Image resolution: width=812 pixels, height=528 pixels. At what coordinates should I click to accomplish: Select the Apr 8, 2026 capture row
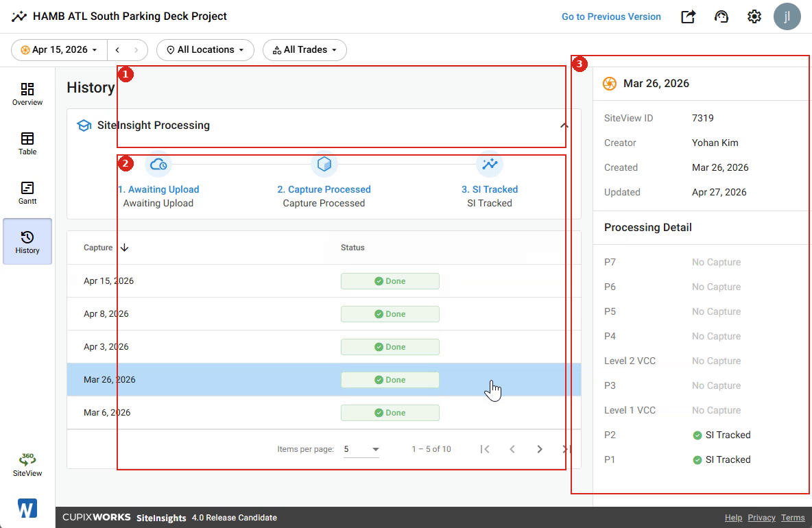324,313
